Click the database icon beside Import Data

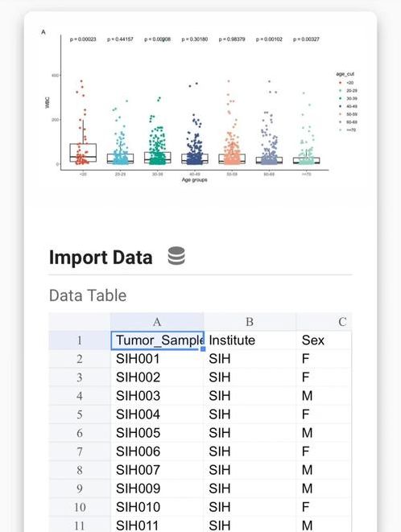(176, 256)
